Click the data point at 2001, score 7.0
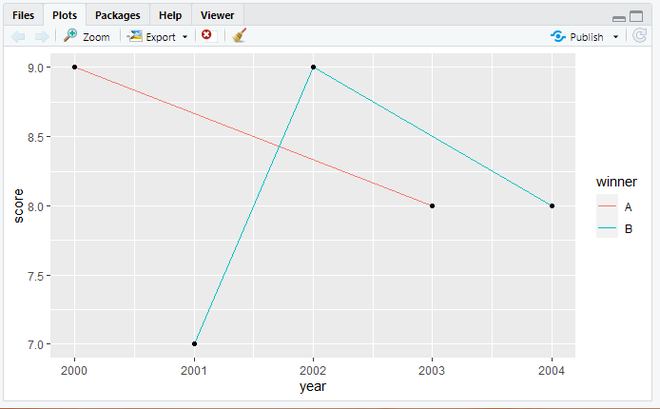The height and width of the screenshot is (409, 660). point(194,344)
